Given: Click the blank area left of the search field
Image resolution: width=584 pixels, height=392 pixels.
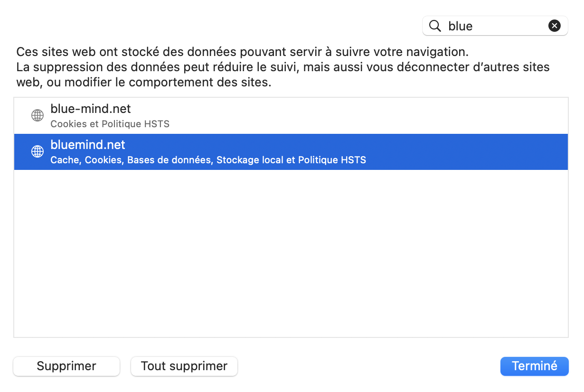Looking at the screenshot, I should tap(214, 26).
